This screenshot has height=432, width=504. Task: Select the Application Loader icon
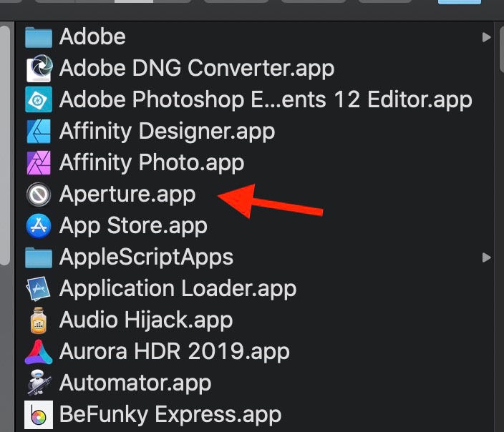point(38,289)
